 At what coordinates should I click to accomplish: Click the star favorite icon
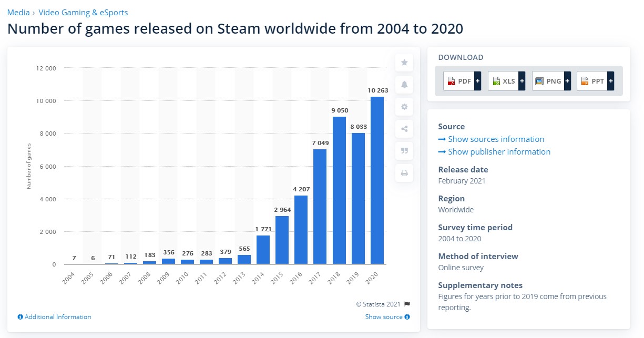(404, 63)
